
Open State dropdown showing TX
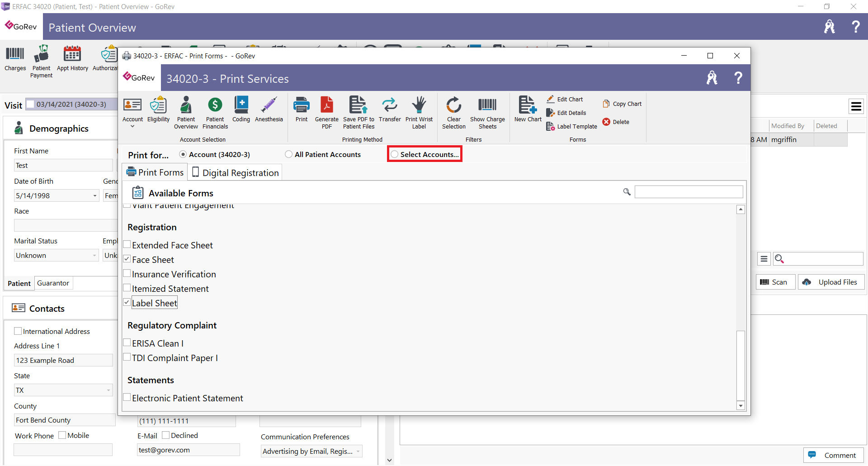tap(108, 390)
